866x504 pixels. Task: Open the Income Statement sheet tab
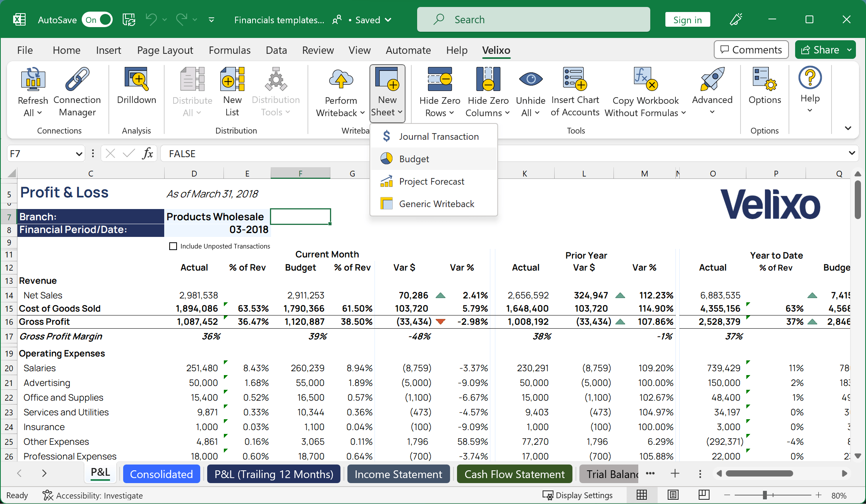[399, 474]
